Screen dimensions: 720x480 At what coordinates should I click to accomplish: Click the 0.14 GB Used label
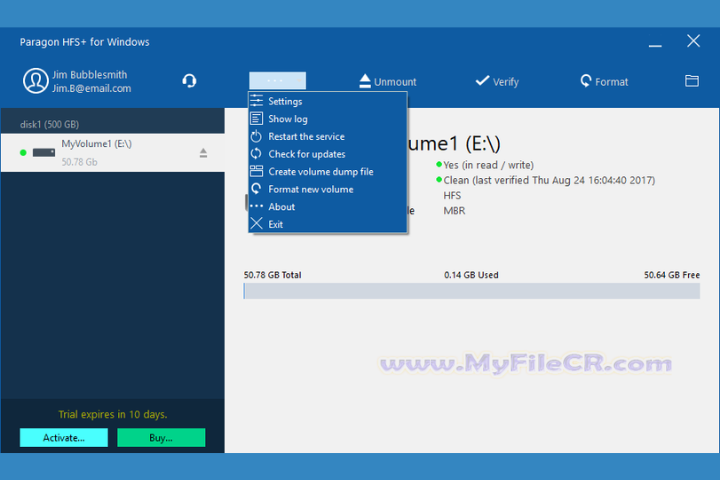coord(471,275)
